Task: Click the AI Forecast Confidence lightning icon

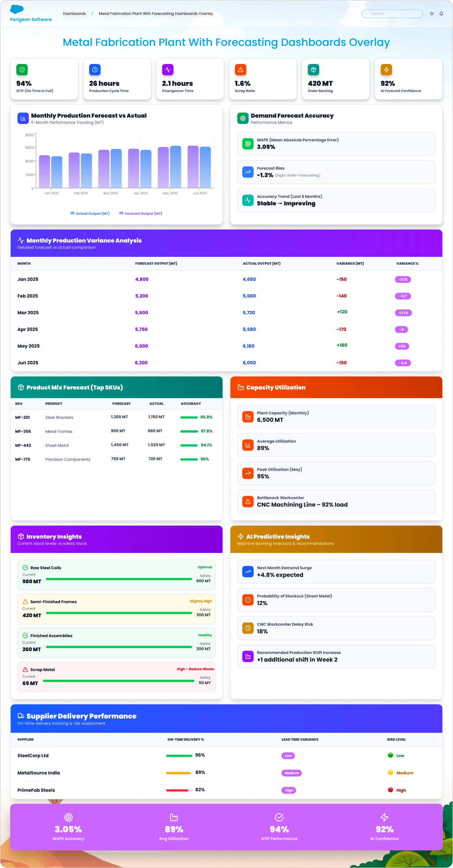Action: click(x=386, y=70)
